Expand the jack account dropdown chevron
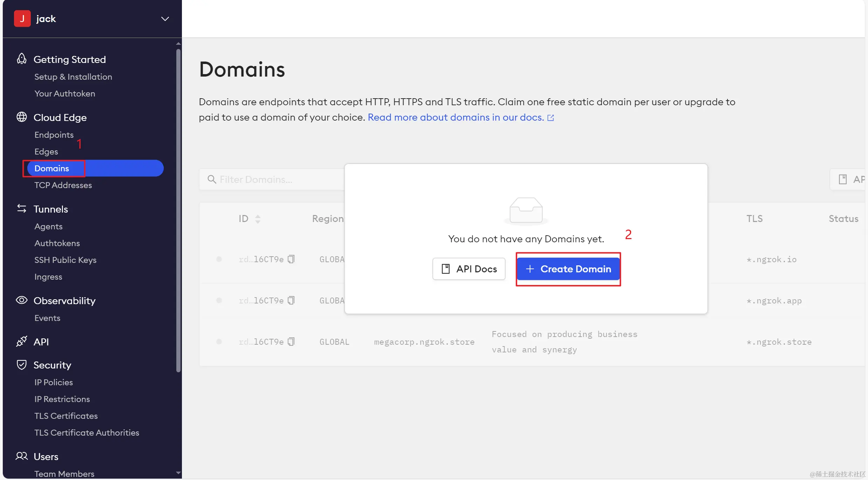The image size is (868, 480). (x=165, y=19)
